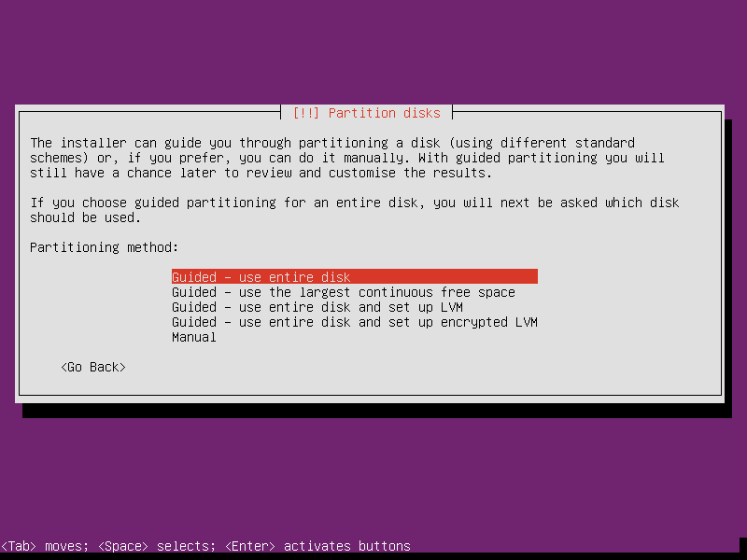Screen dimensions: 747x560
Task: Choose the "set up encrypted LVM" option
Action: (355, 322)
